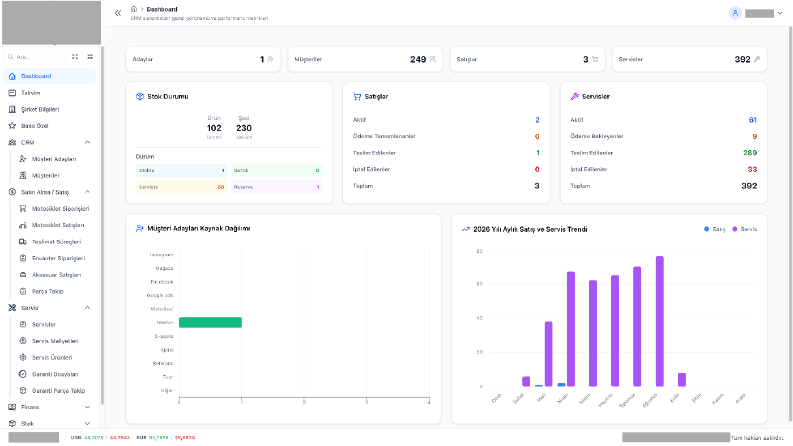Expand the Finans menu group
This screenshot has width=793, height=446.
[x=87, y=407]
